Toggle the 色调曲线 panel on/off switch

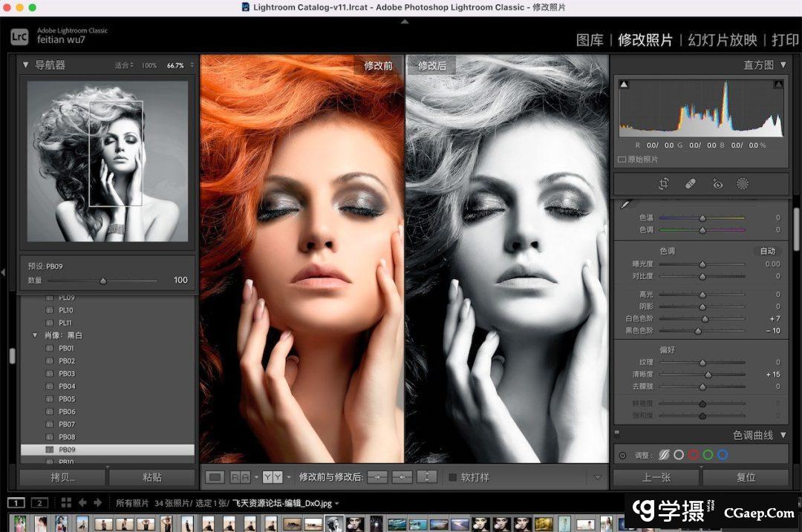(x=617, y=434)
